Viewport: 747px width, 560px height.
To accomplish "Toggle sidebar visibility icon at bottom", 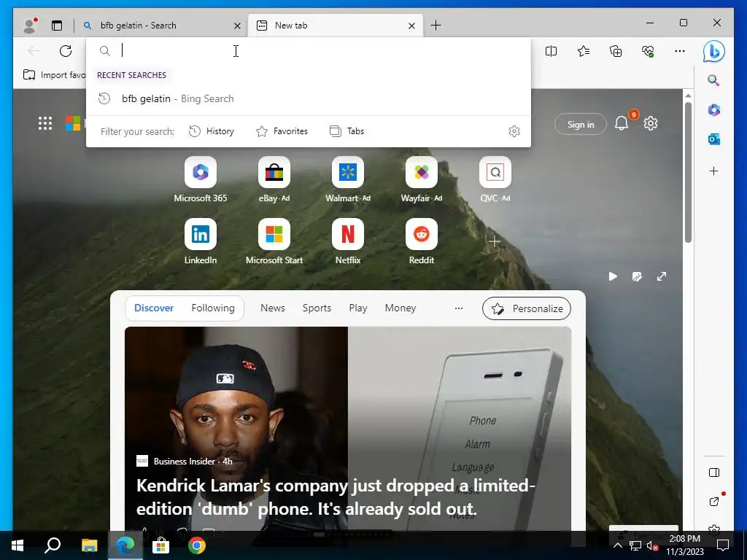I will click(713, 472).
